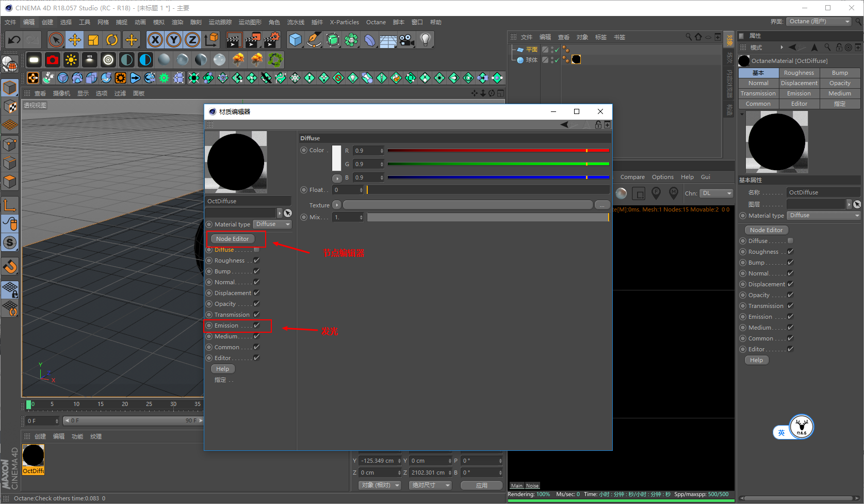Screen dimensions: 864x504
Task: Toggle the Roughness checkbox in material editor
Action: pyautogui.click(x=256, y=261)
